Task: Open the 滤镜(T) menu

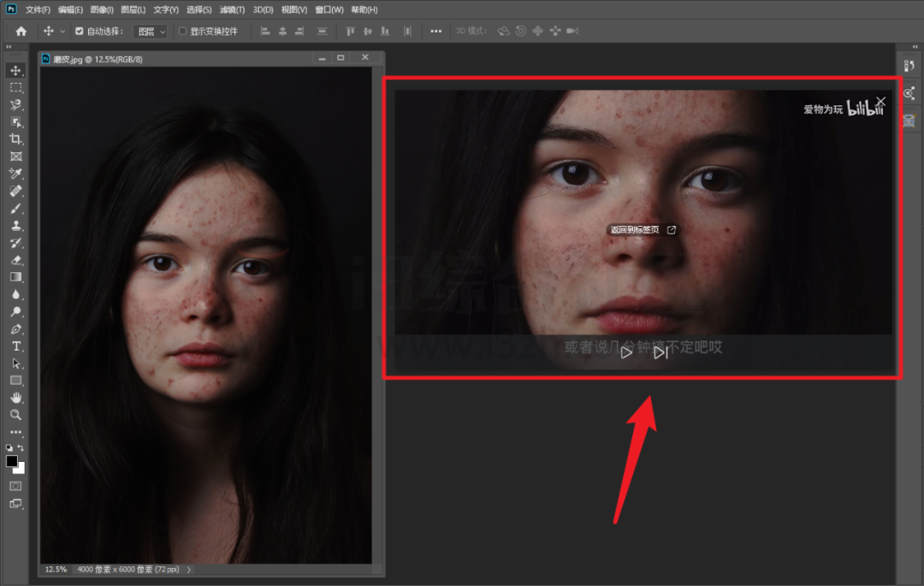Action: (x=232, y=10)
